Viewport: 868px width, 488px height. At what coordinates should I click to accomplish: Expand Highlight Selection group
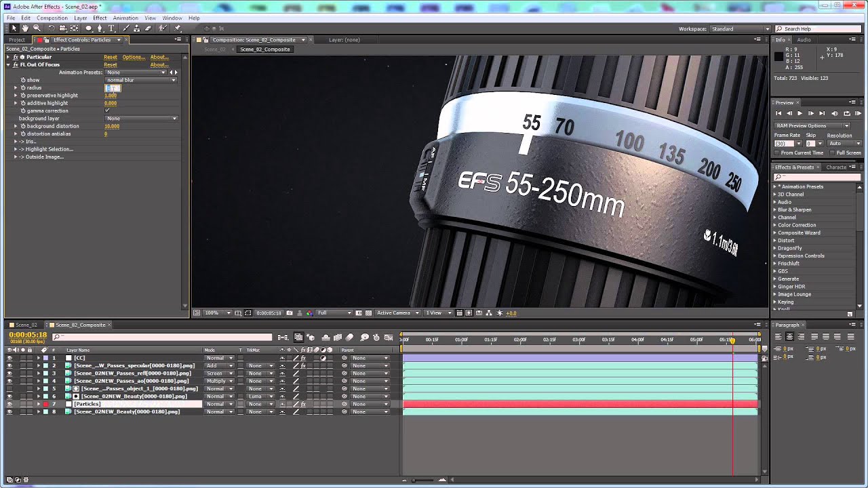click(x=16, y=149)
